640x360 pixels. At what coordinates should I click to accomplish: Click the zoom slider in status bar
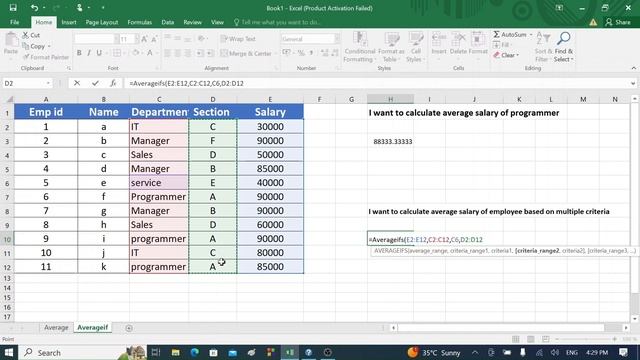point(585,339)
